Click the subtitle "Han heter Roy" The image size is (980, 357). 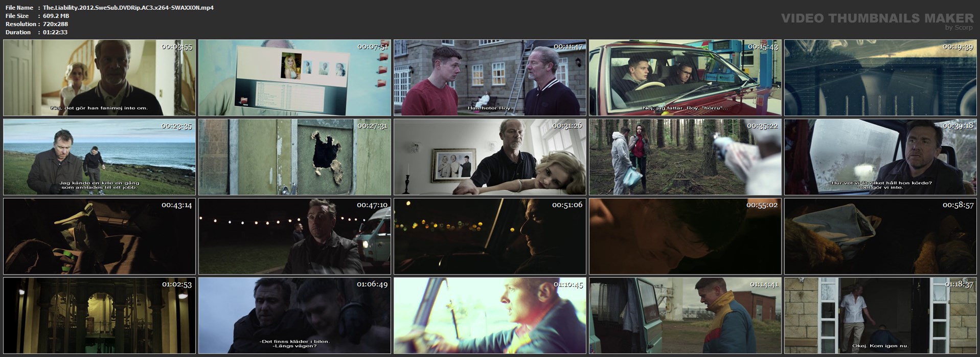(x=489, y=108)
